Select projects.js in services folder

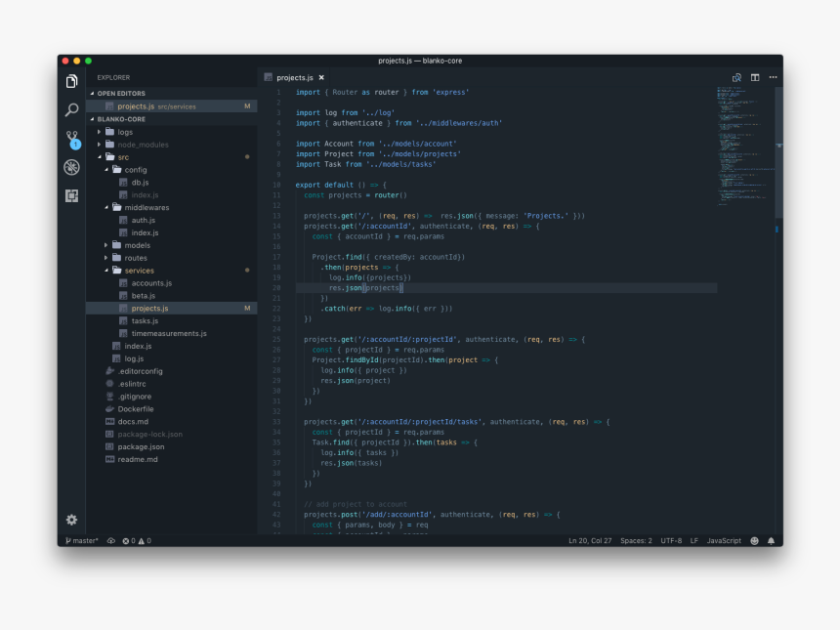pyautogui.click(x=172, y=308)
